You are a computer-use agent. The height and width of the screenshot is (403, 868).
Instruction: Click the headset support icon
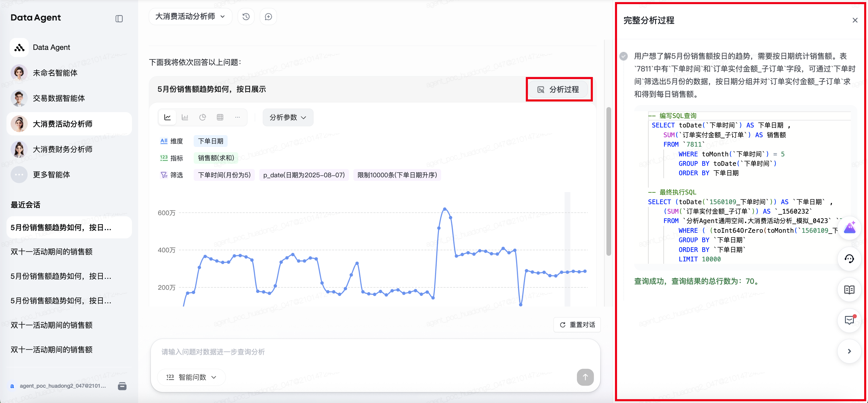[849, 258]
